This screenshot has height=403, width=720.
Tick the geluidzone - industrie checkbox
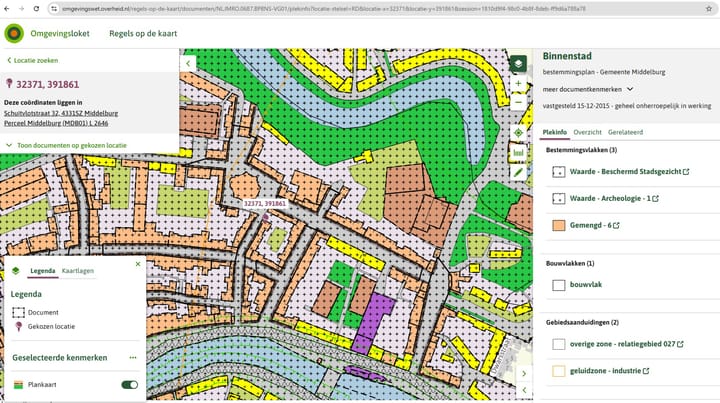coord(559,371)
